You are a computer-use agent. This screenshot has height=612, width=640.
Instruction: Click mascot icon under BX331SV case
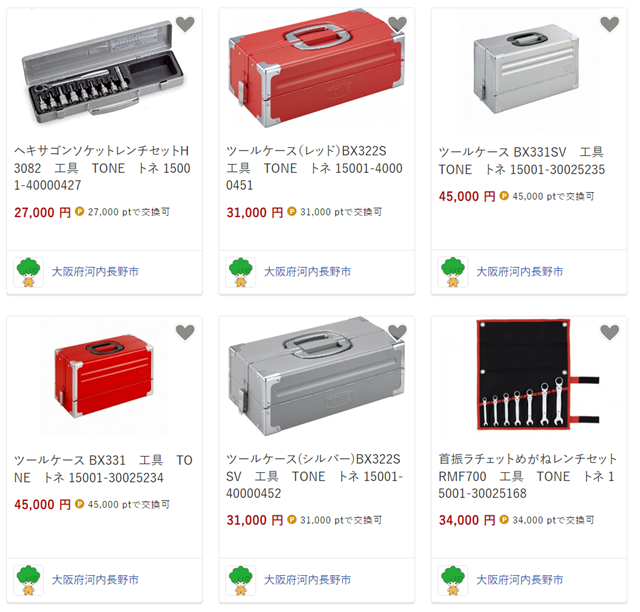click(x=453, y=272)
